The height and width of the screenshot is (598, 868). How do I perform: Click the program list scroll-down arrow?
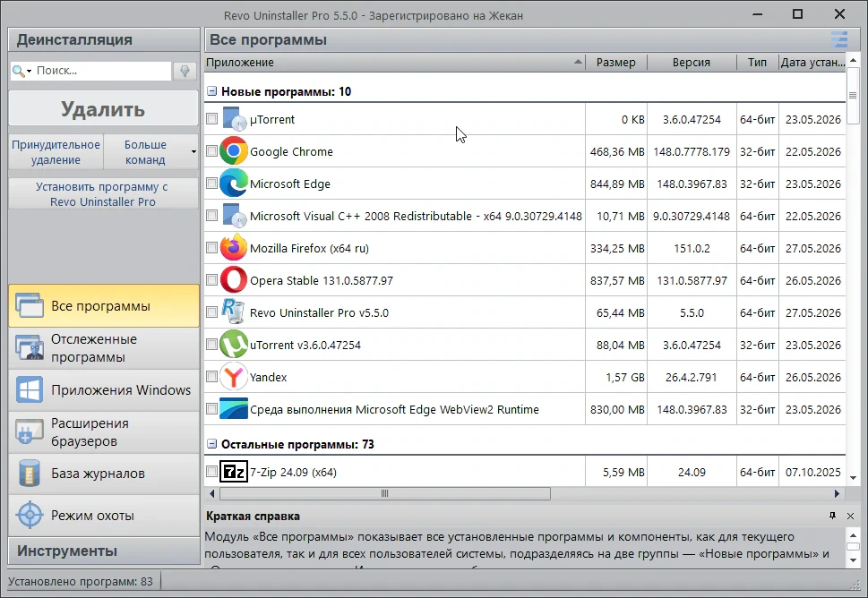[853, 477]
